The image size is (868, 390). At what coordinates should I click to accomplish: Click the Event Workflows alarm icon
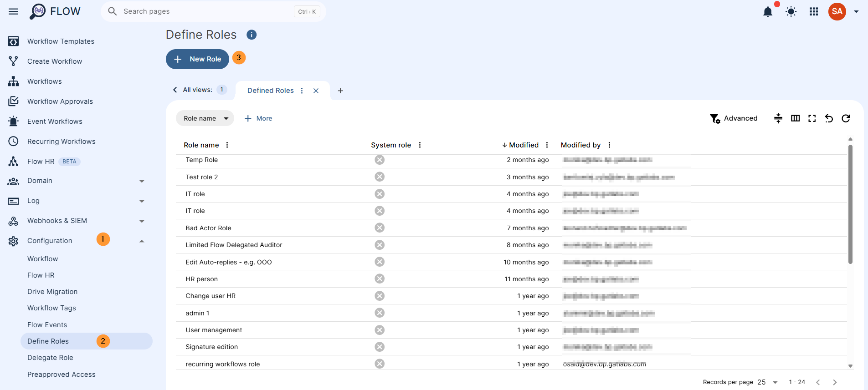point(13,122)
